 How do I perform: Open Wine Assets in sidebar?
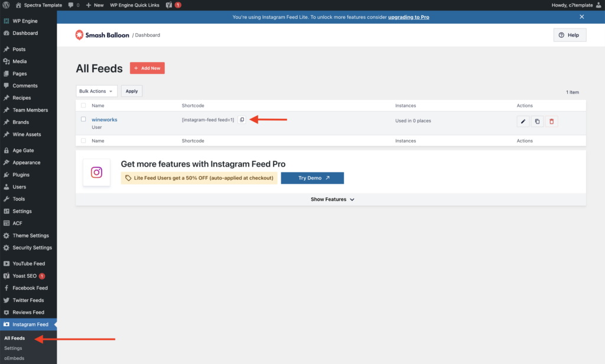point(28,134)
